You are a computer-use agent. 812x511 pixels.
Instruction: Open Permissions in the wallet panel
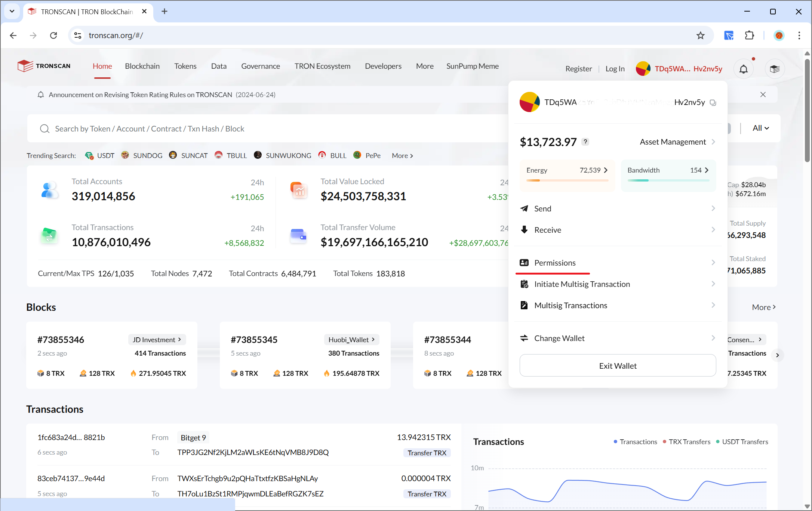click(618, 263)
